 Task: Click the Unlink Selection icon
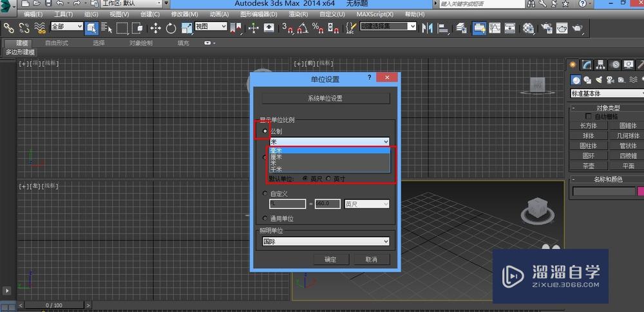pos(24,28)
